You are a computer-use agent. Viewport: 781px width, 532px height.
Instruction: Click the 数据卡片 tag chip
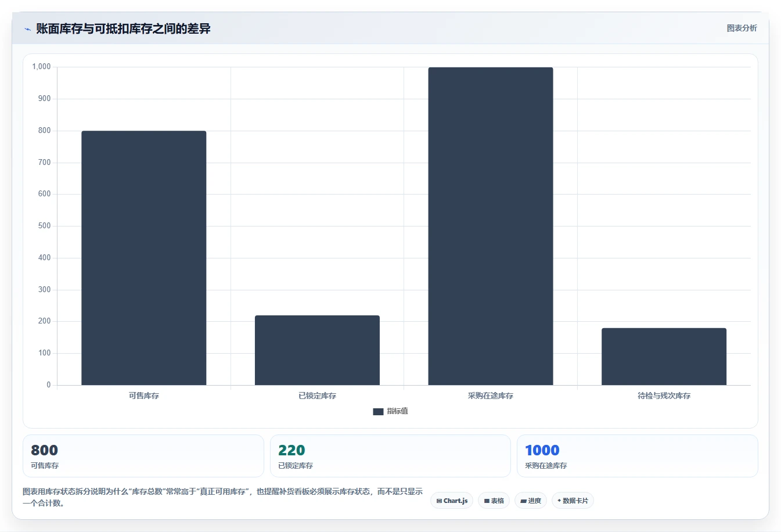(x=573, y=501)
